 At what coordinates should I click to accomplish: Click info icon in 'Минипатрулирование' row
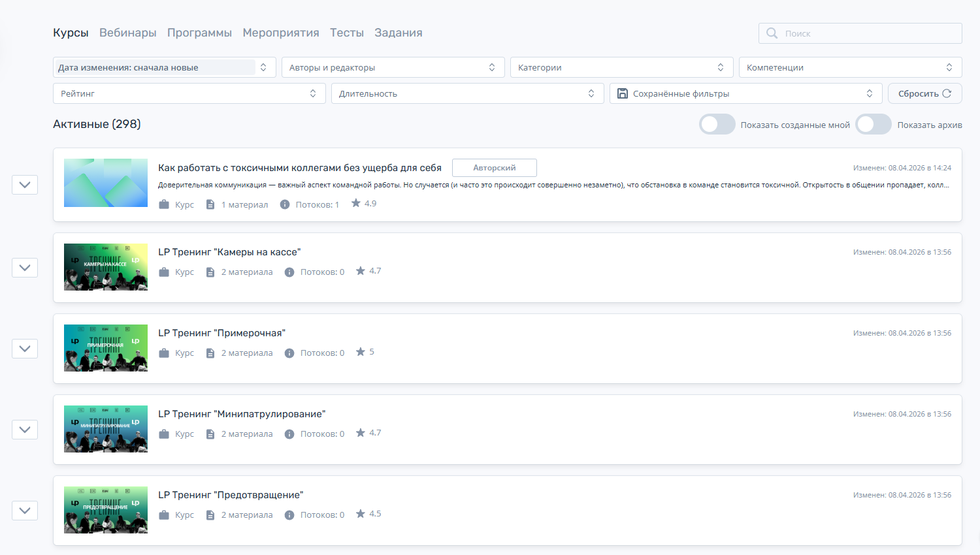tap(289, 434)
